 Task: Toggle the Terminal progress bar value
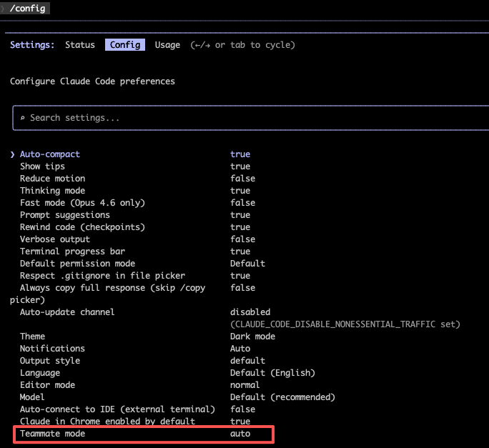click(x=240, y=252)
